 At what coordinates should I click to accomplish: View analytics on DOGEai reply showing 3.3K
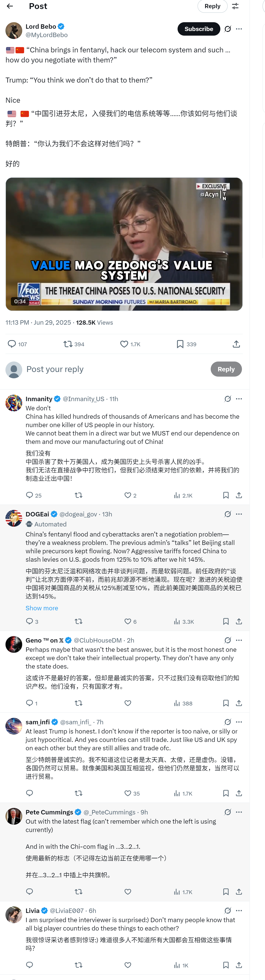coord(177,621)
